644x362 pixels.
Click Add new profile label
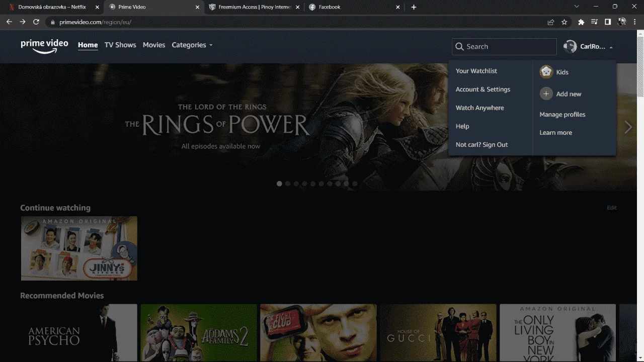tap(569, 94)
